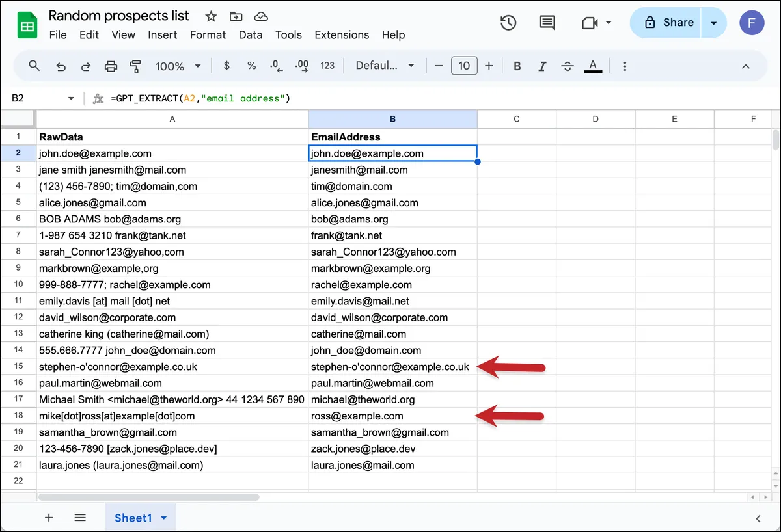Select column A header
The image size is (781, 532).
click(172, 119)
